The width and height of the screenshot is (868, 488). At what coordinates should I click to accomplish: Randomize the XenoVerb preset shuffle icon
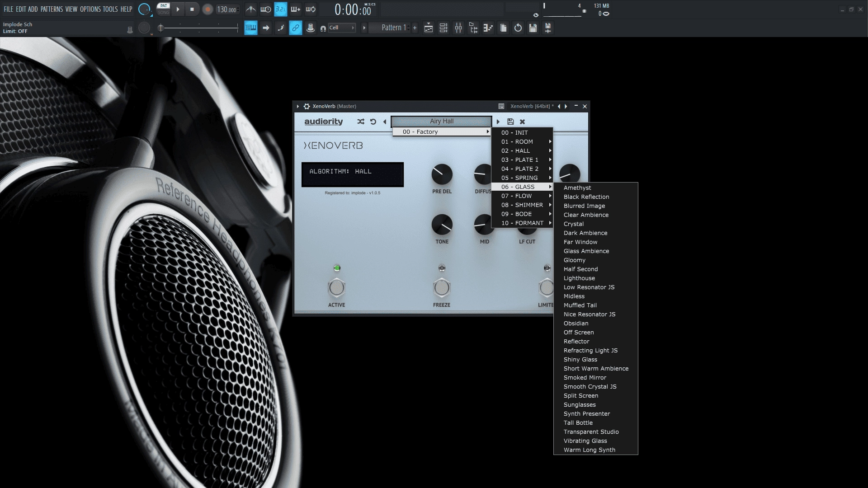pyautogui.click(x=360, y=122)
